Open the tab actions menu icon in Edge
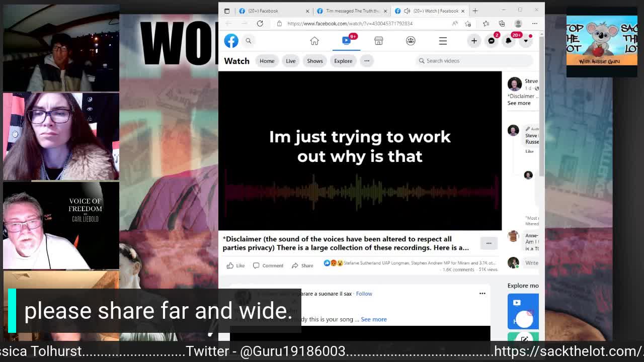This screenshot has height=362, width=644. 227,11
